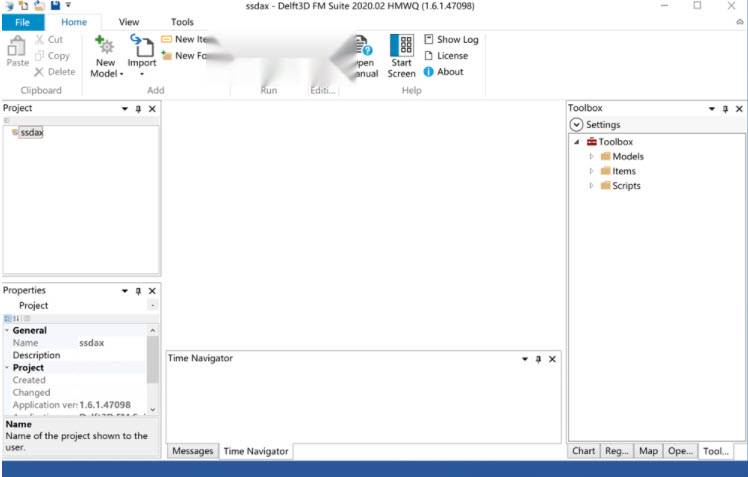Click the About info icon

428,72
